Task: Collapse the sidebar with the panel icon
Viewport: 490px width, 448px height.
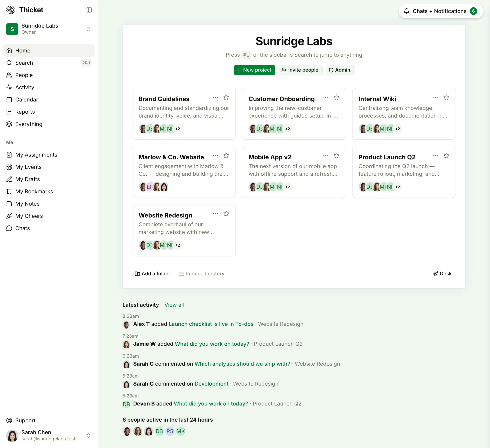Action: click(x=89, y=10)
